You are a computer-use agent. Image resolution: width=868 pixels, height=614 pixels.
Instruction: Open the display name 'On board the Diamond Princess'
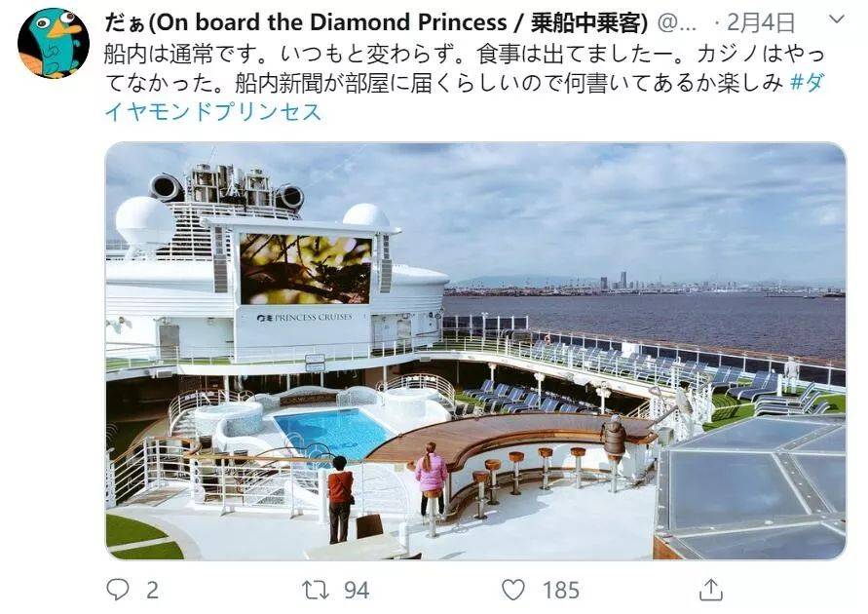332,22
